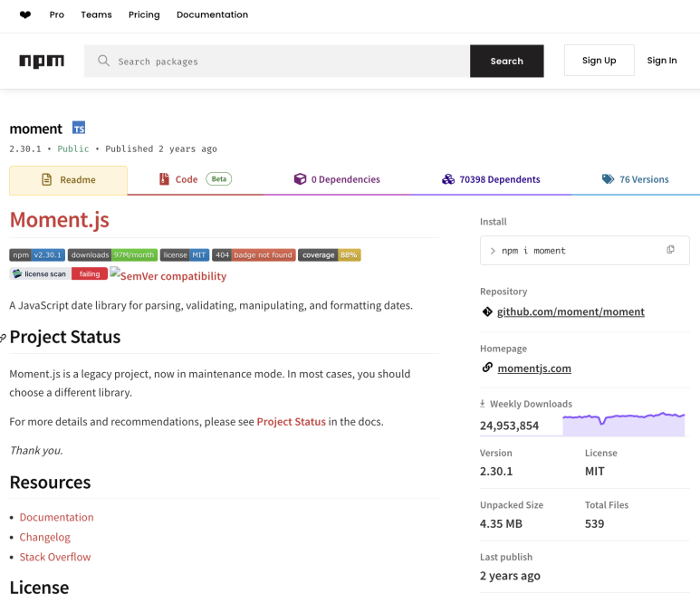Click the SemVer compatibility link

tap(168, 276)
